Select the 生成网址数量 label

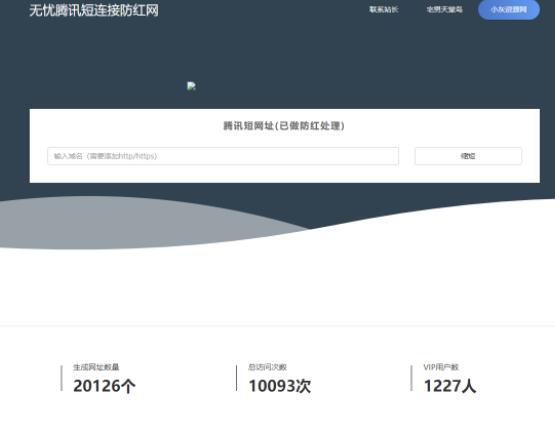pyautogui.click(x=96, y=367)
